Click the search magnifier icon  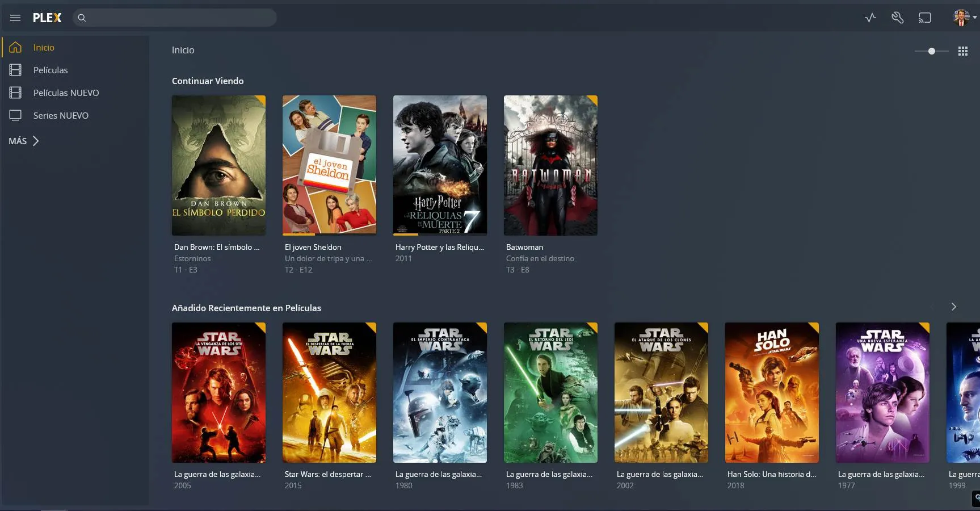pyautogui.click(x=82, y=18)
